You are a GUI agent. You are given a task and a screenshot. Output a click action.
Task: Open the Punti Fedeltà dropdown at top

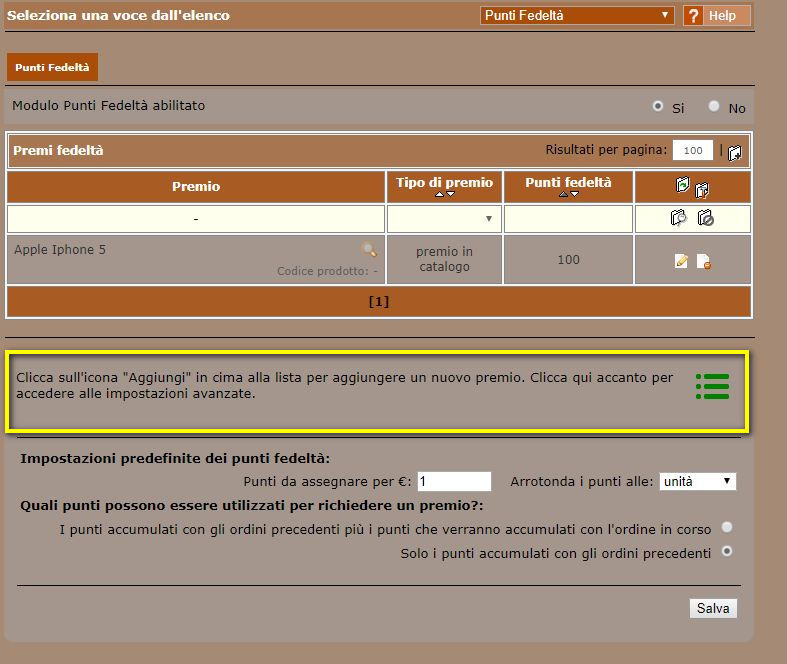point(577,16)
